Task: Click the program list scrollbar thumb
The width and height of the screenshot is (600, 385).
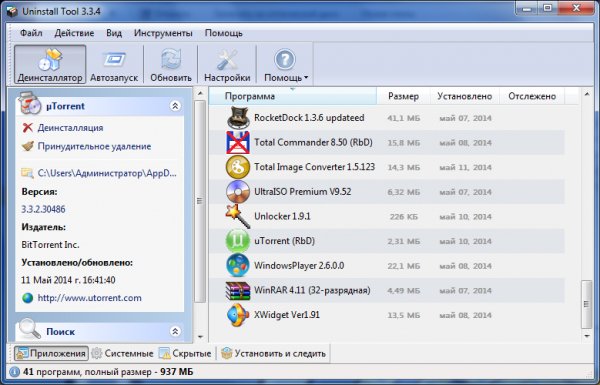Action: click(x=587, y=304)
